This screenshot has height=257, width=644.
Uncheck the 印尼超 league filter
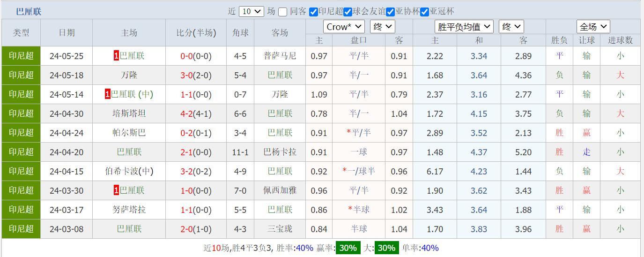313,12
